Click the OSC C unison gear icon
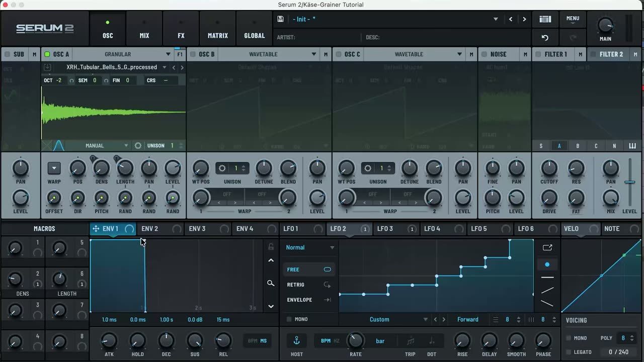This screenshot has width=644, height=362. pyautogui.click(x=368, y=168)
